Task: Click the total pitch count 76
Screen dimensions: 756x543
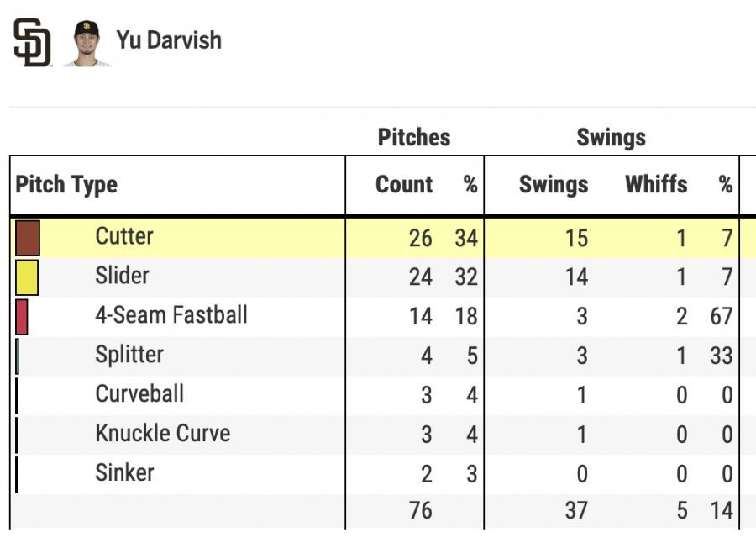Action: pyautogui.click(x=421, y=511)
